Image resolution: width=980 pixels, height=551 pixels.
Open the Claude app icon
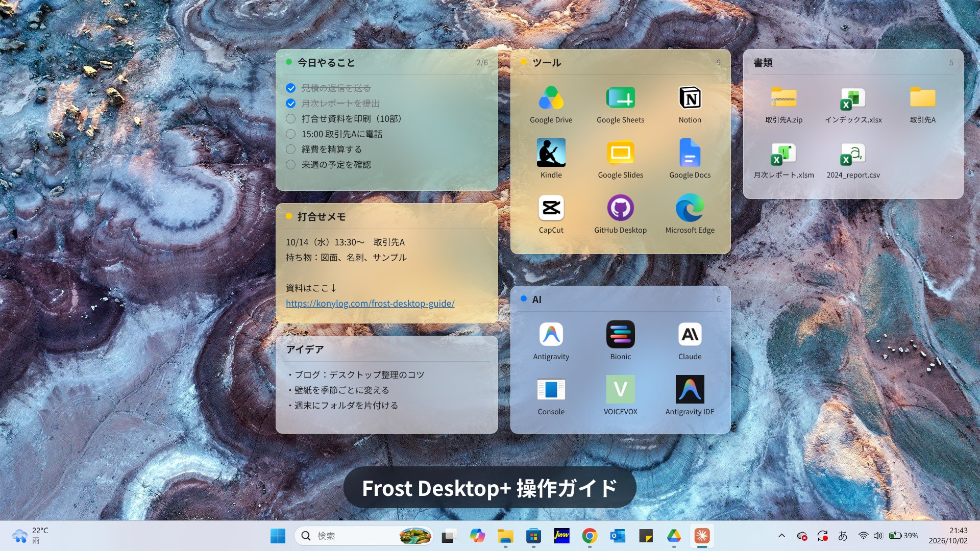pos(690,334)
